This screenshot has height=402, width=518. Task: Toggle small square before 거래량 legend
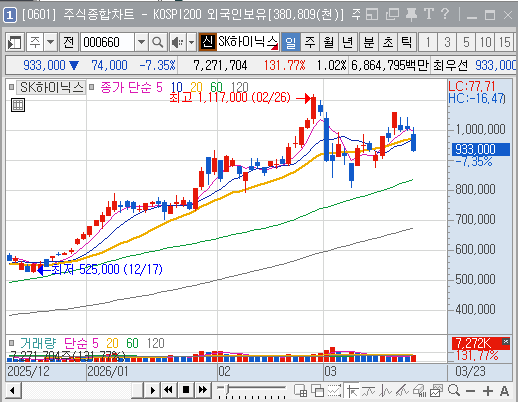(x=11, y=343)
